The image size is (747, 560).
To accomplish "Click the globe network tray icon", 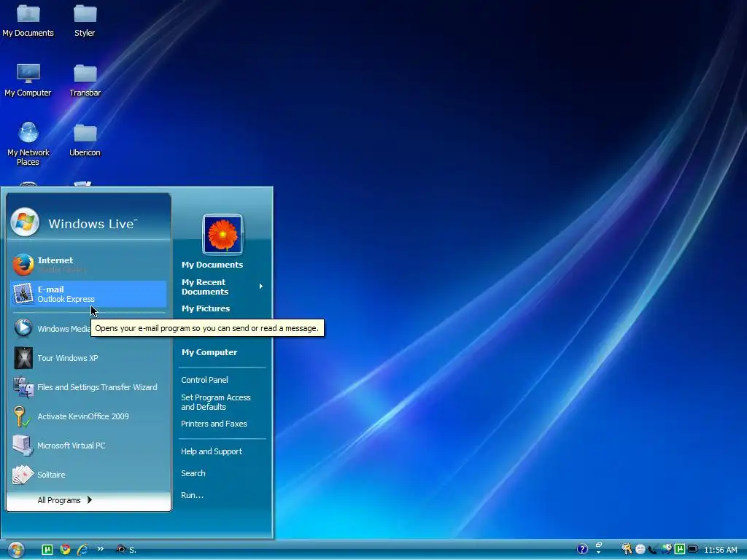I will [x=667, y=549].
